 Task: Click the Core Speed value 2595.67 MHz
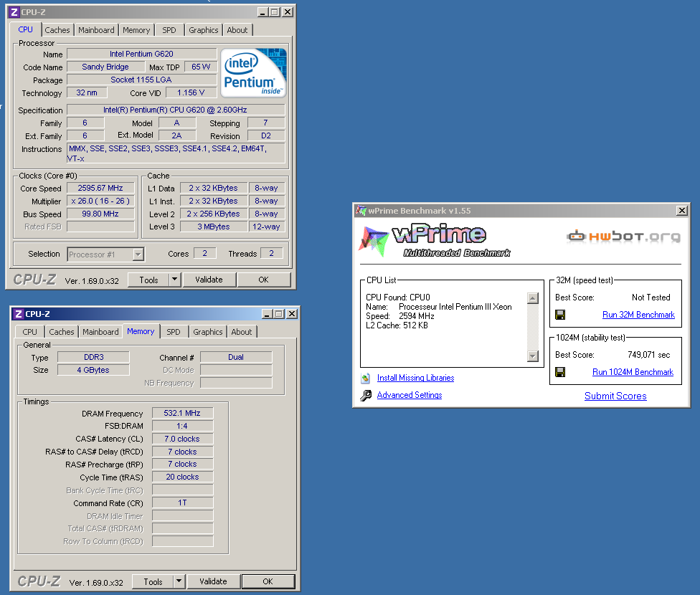(100, 188)
